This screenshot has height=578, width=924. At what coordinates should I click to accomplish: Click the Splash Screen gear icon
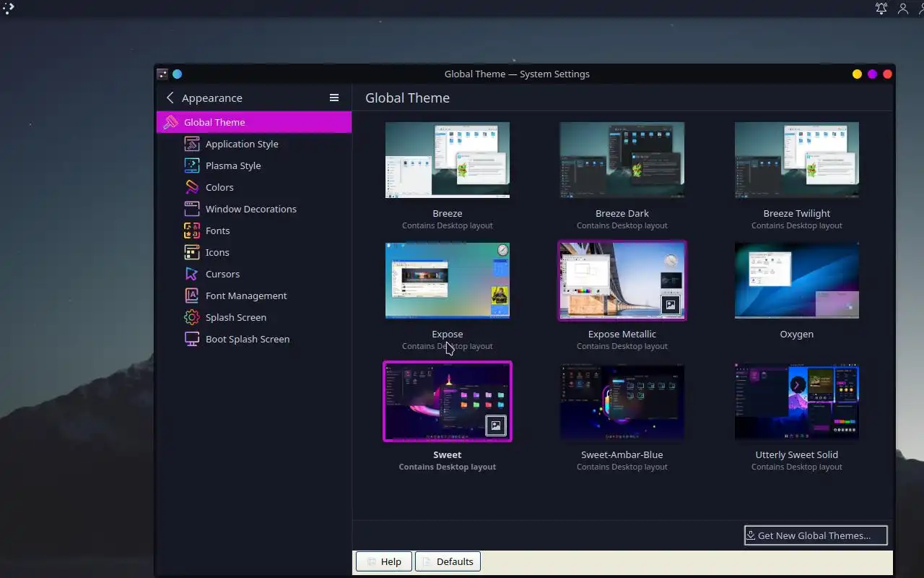point(191,317)
